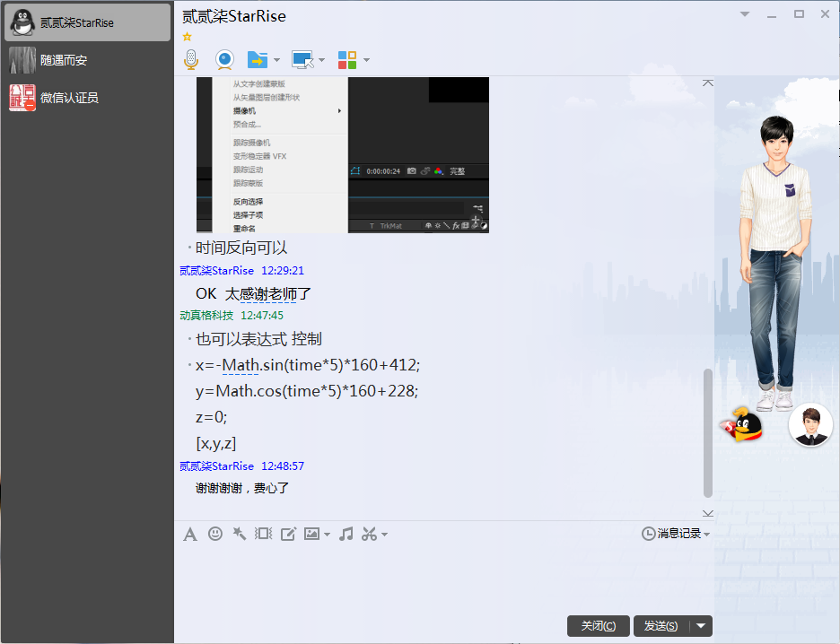Click the send file folder icon
Image resolution: width=840 pixels, height=644 pixels.
(x=258, y=59)
